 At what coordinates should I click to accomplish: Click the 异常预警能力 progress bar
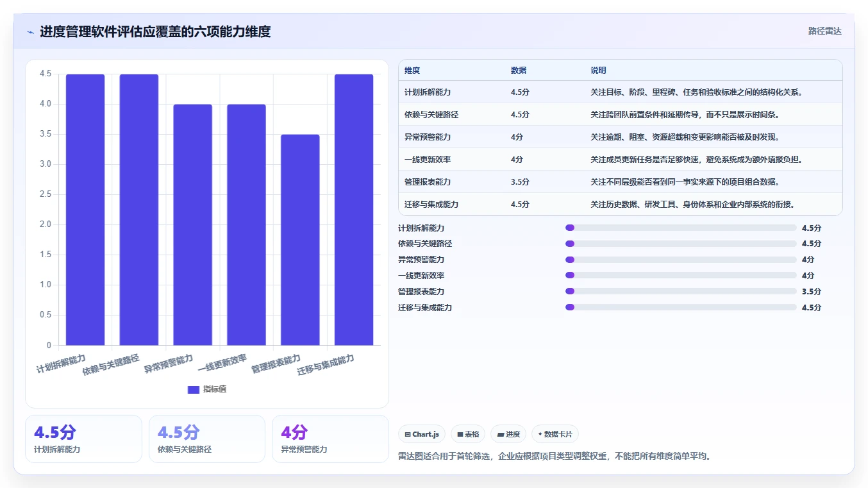click(681, 260)
